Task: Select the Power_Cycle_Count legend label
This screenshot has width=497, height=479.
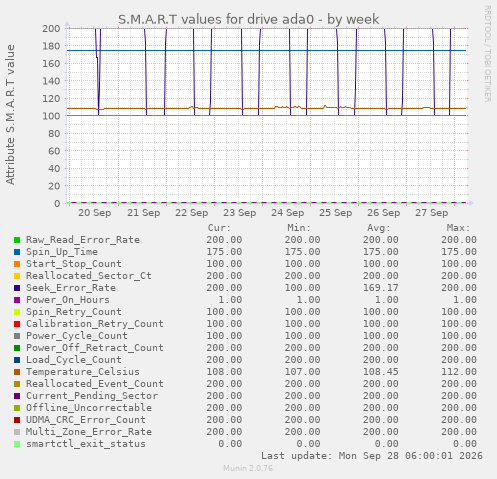Action: [77, 336]
